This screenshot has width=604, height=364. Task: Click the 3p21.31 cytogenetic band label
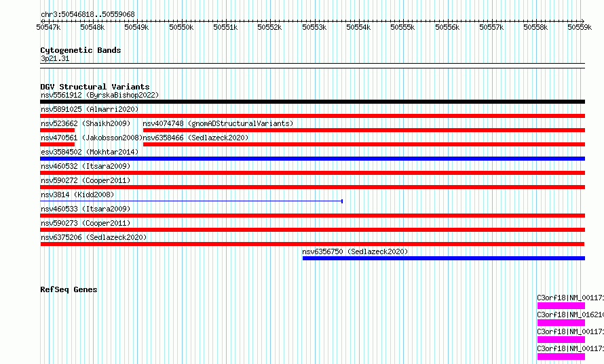(x=55, y=58)
